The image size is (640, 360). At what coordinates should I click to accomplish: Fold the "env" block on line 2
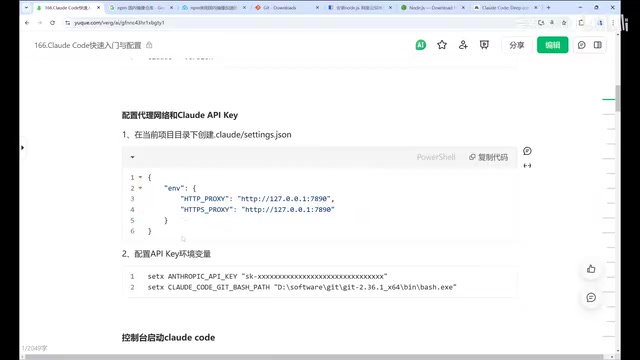point(140,188)
